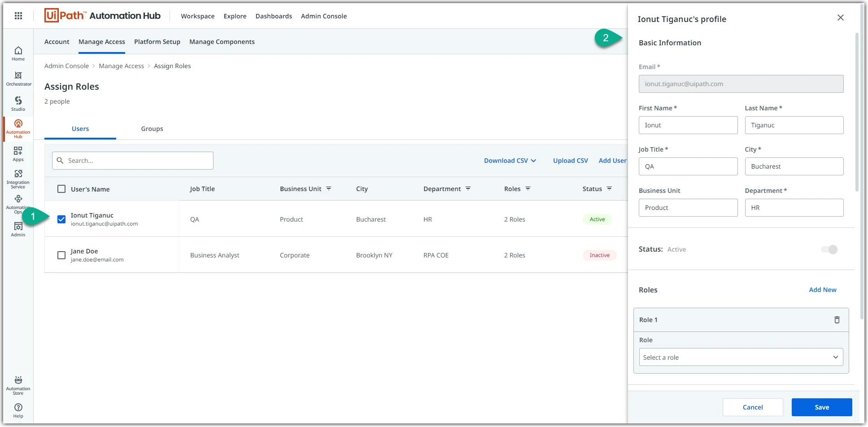The width and height of the screenshot is (868, 427).
Task: Open the Platform Setup tab
Action: (157, 42)
